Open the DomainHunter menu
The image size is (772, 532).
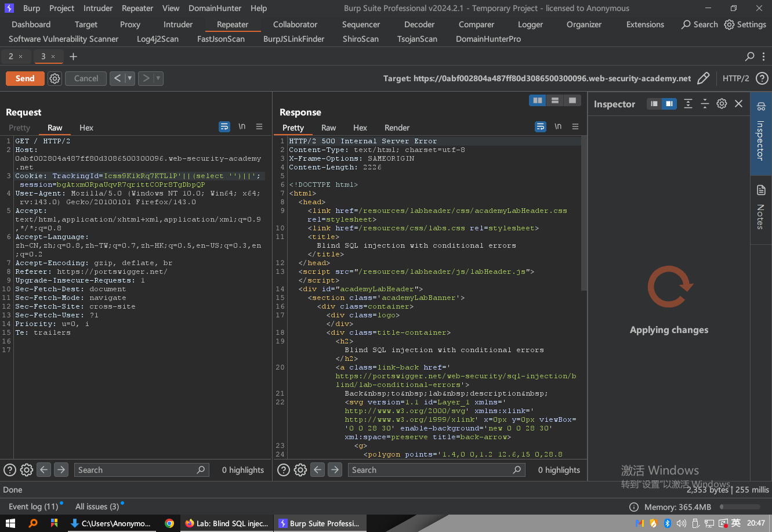(215, 8)
